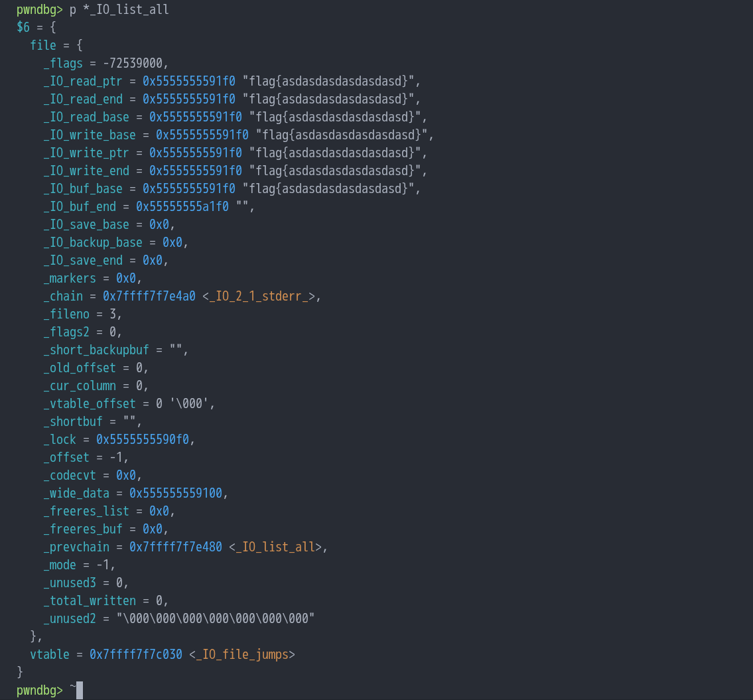This screenshot has width=753, height=700.
Task: Click the _flags2 field name
Action: click(66, 332)
